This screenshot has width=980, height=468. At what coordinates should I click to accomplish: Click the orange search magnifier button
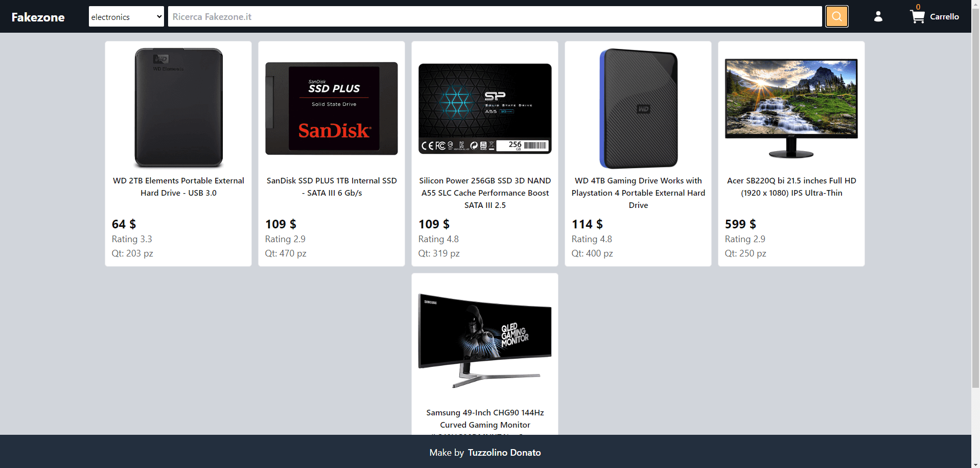point(836,16)
